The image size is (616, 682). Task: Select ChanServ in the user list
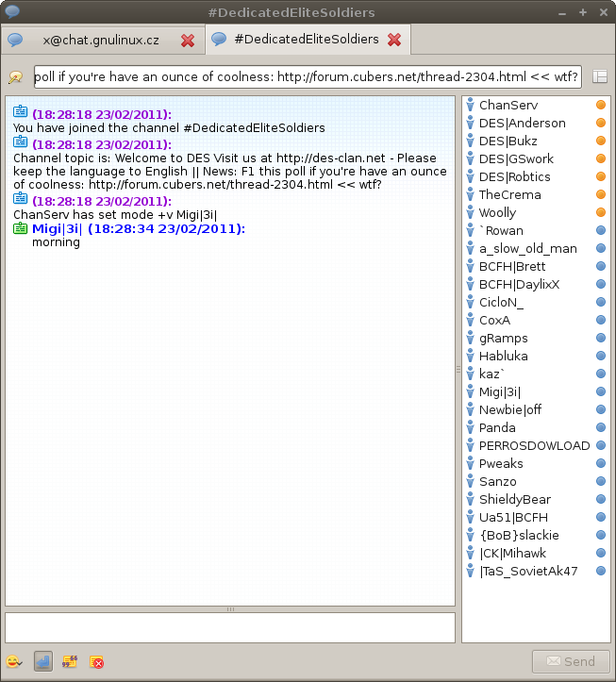coord(508,106)
